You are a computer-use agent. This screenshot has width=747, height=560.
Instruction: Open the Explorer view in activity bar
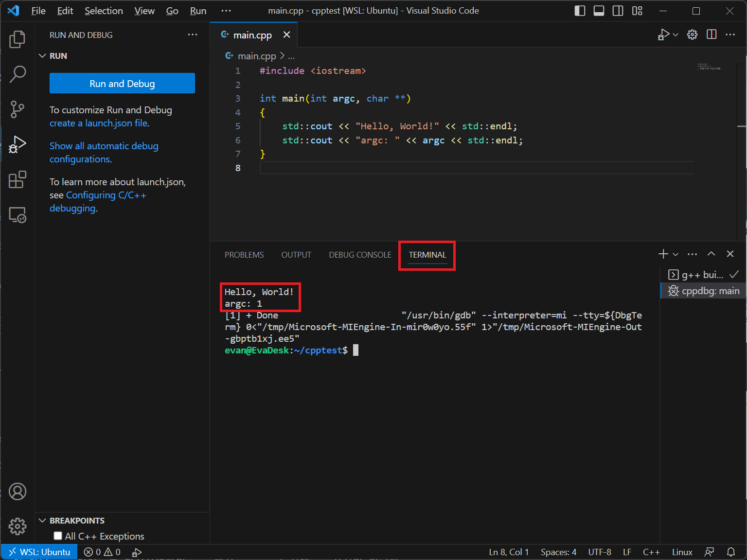coord(18,39)
